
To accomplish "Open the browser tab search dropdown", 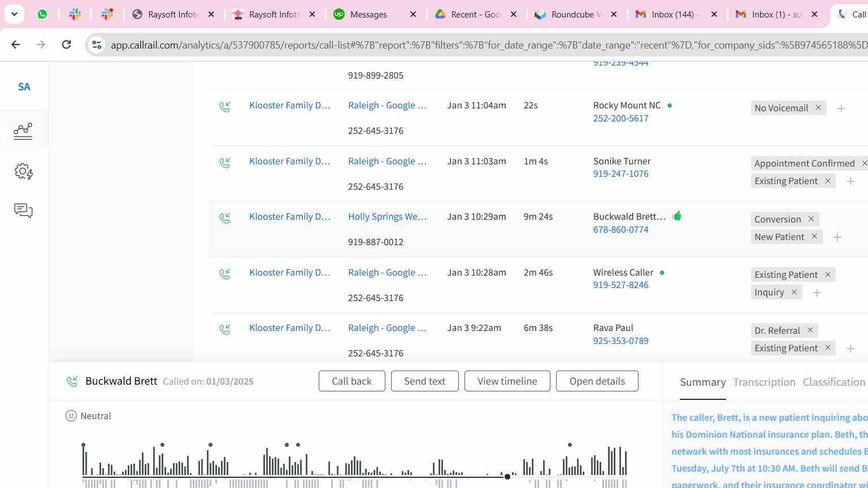I will 14,14.
